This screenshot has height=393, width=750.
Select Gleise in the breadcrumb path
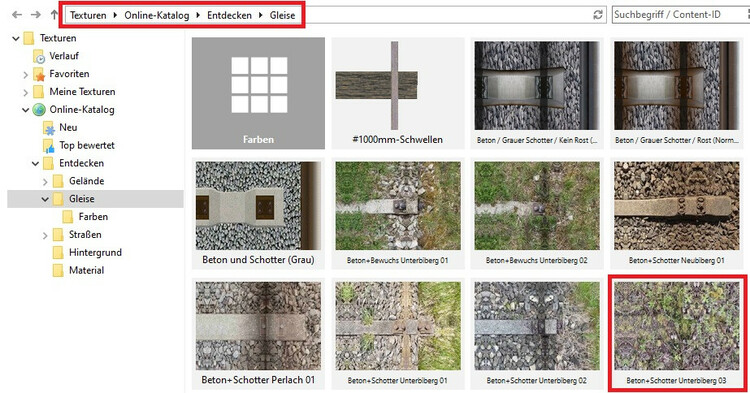point(282,15)
